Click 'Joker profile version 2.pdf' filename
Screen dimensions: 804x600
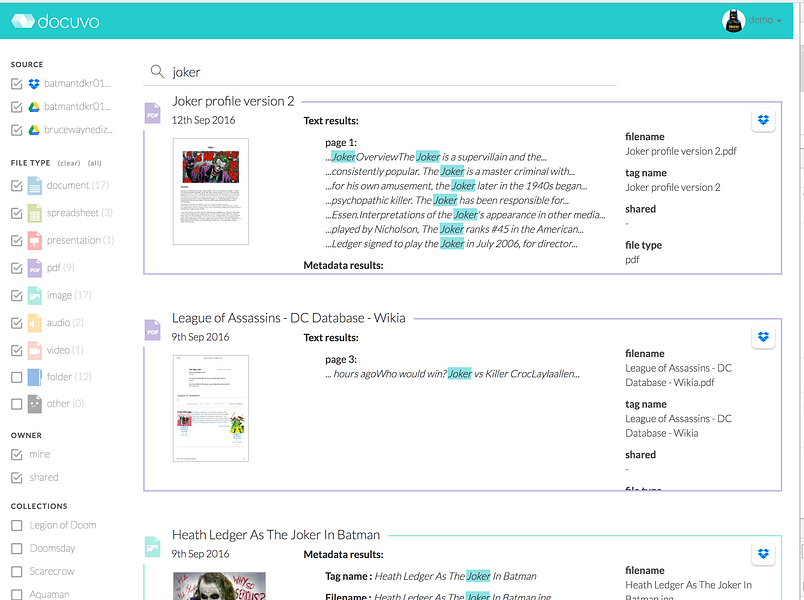point(681,151)
